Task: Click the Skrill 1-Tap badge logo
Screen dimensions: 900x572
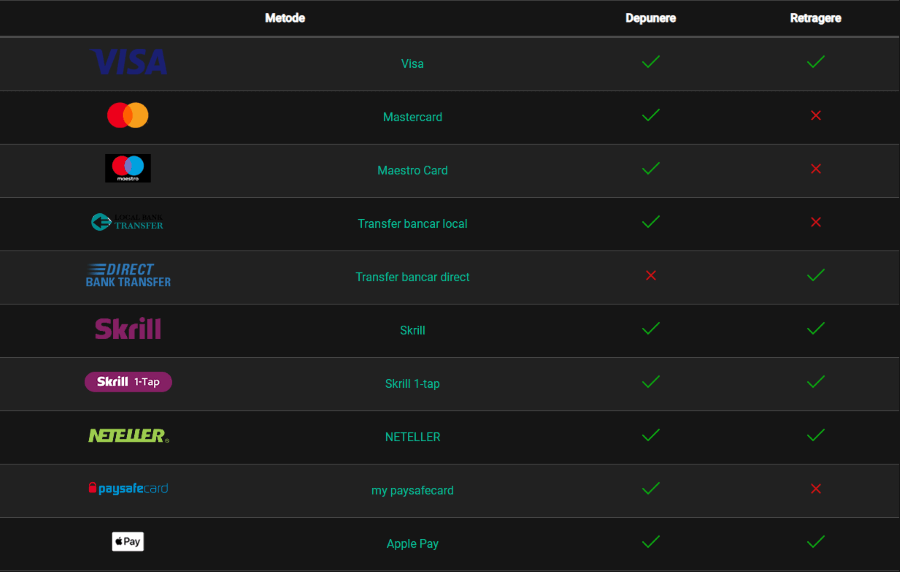Action: point(128,382)
